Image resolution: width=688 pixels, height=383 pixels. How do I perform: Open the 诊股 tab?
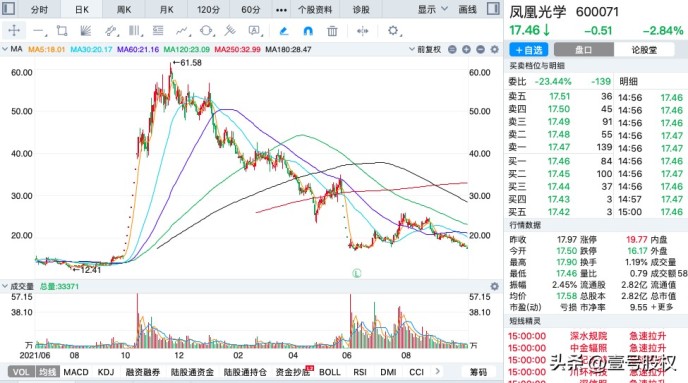pos(361,9)
